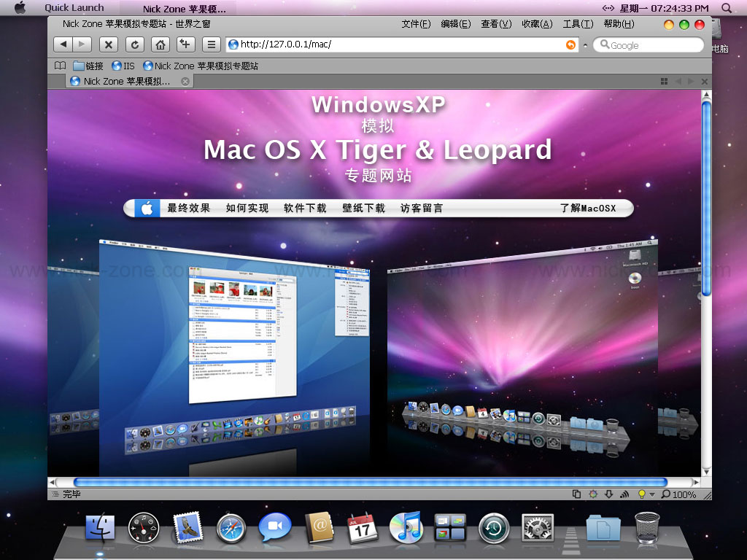This screenshot has width=747, height=560.
Task: Open the 最终效果 page link
Action: pyautogui.click(x=189, y=208)
